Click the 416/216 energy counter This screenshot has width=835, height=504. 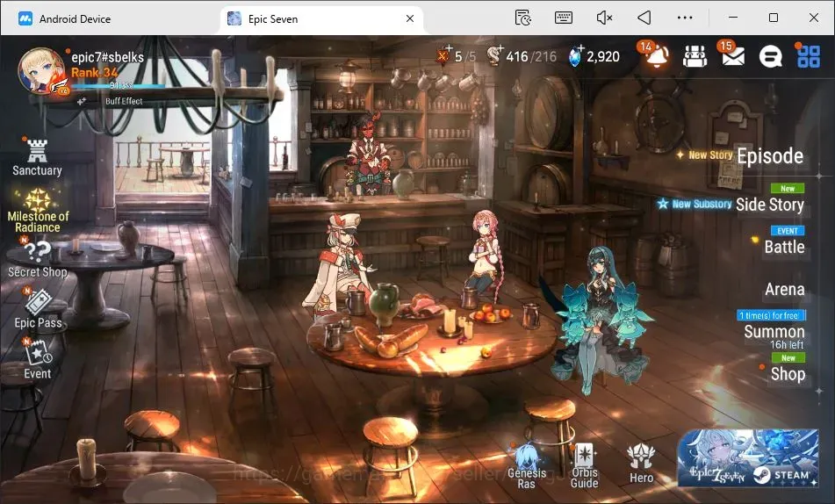click(522, 56)
